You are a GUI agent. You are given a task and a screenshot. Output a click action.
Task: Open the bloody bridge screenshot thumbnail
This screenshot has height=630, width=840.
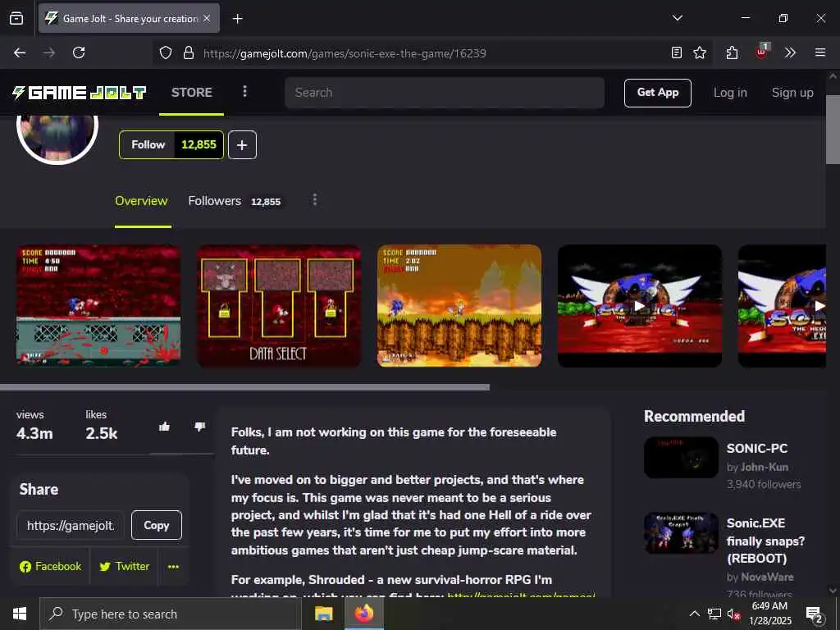(x=98, y=306)
